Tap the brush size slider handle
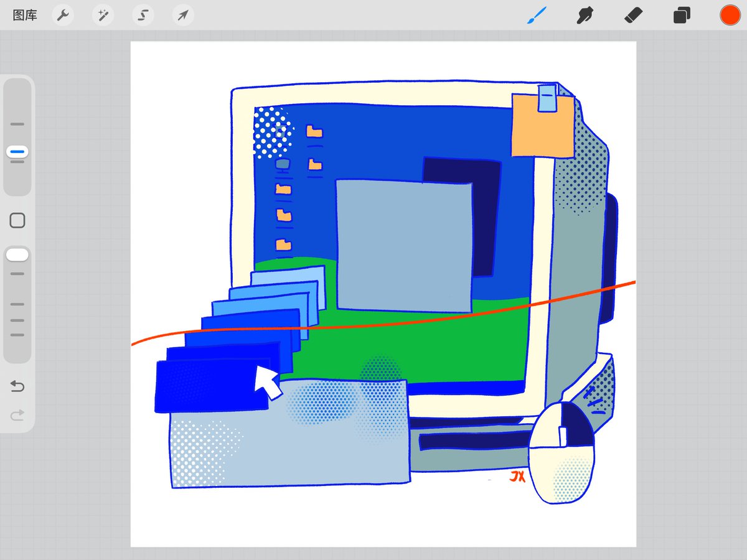747x560 pixels. pos(17,152)
